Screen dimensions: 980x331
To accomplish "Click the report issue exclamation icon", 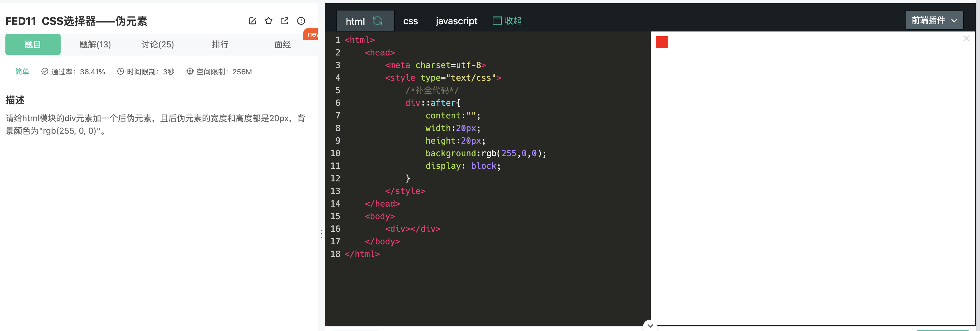I will [x=301, y=21].
